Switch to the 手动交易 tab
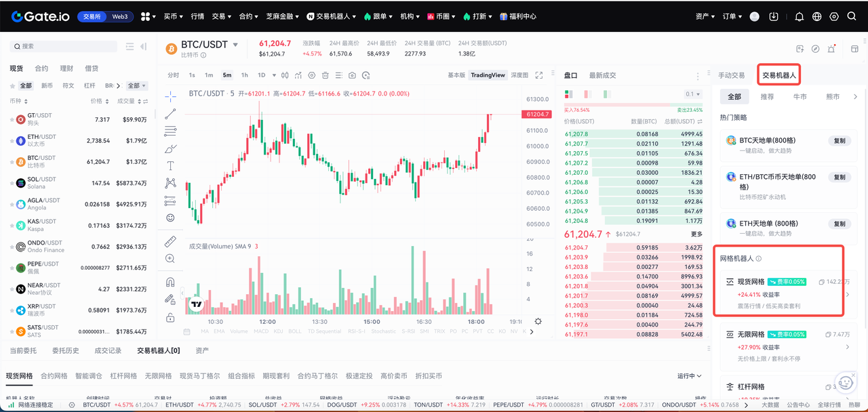Screen dimensions: 868x412 pos(732,75)
